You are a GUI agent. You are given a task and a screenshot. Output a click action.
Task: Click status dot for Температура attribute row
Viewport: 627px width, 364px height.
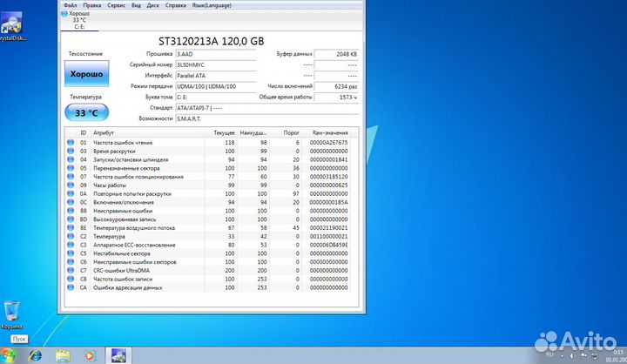[x=71, y=236]
